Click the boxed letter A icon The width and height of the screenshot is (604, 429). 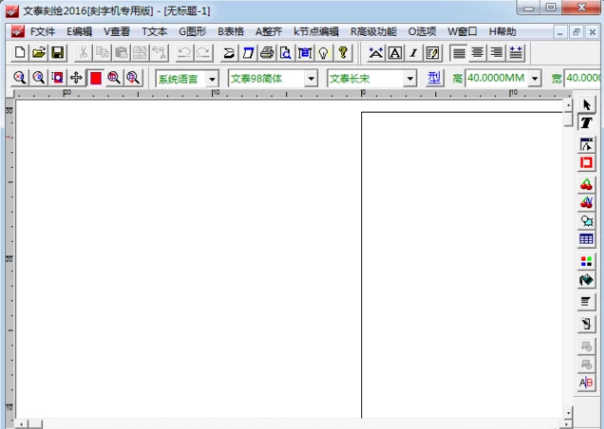tap(395, 52)
